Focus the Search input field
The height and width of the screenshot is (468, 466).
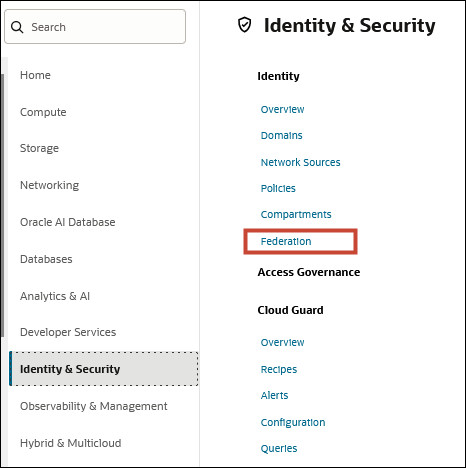coord(95,27)
